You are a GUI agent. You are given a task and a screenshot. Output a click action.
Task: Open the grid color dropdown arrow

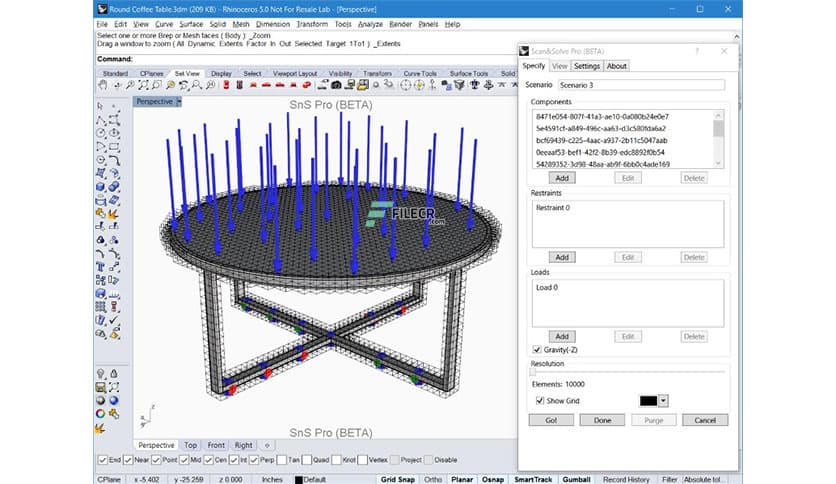pos(663,401)
